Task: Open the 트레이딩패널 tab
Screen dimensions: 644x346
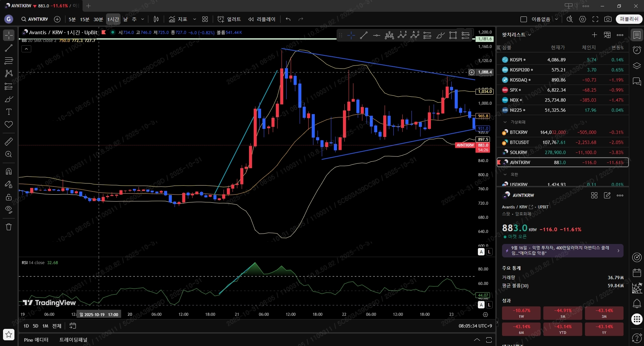Action: (73, 340)
